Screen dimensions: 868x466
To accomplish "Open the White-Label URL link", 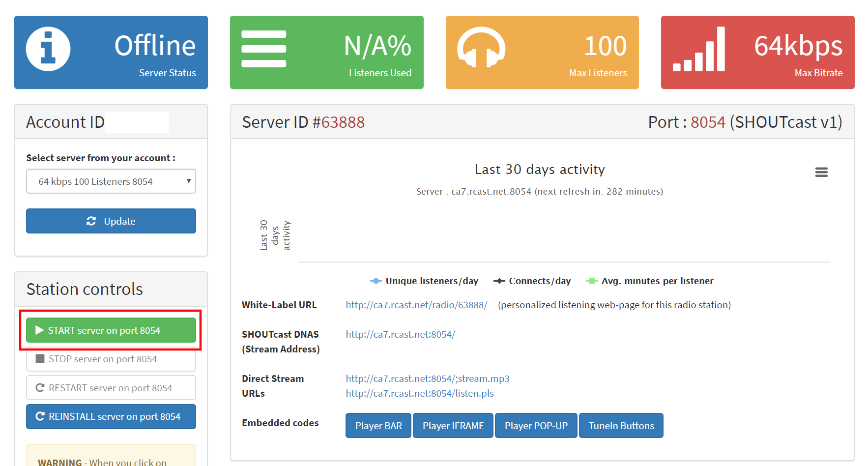I will [x=416, y=305].
